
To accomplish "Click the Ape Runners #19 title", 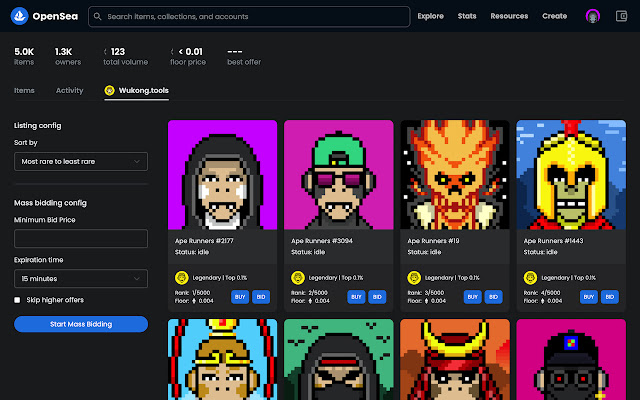I will click(x=433, y=241).
